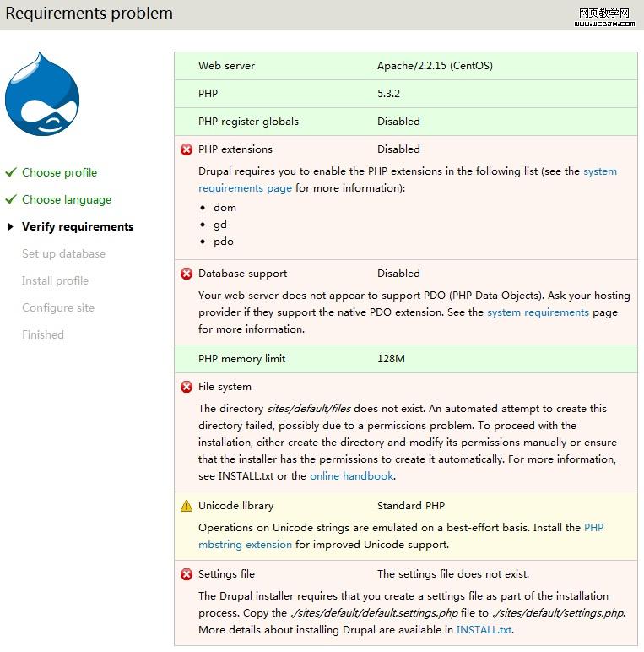Select the Configure site step
The height and width of the screenshot is (652, 644).
pos(58,307)
